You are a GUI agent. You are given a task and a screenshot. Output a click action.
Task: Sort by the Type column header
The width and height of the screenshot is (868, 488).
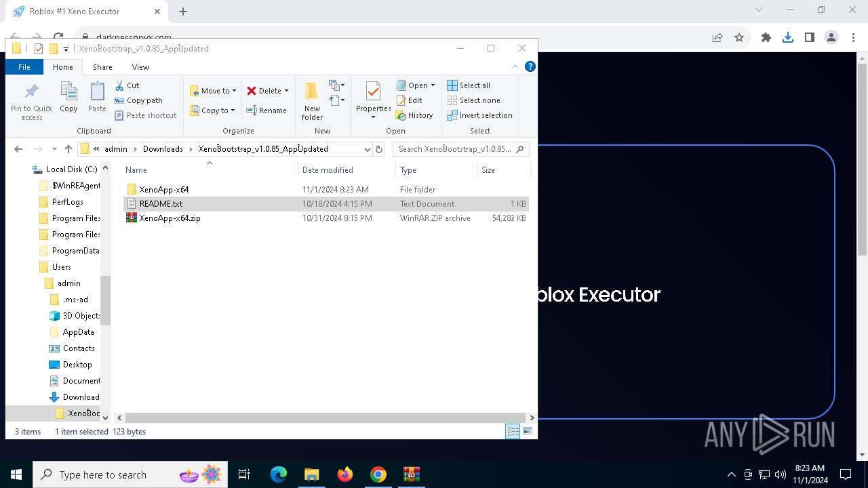[x=436, y=170]
